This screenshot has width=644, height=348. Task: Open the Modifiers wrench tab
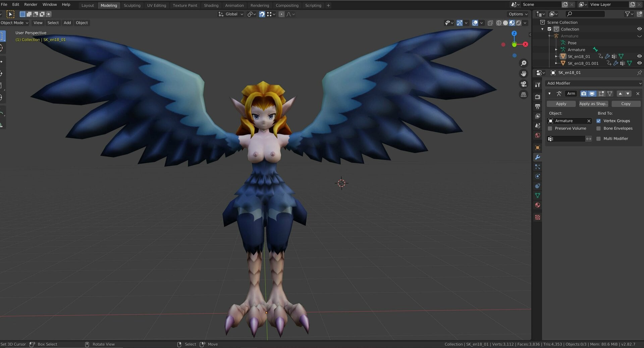click(538, 157)
